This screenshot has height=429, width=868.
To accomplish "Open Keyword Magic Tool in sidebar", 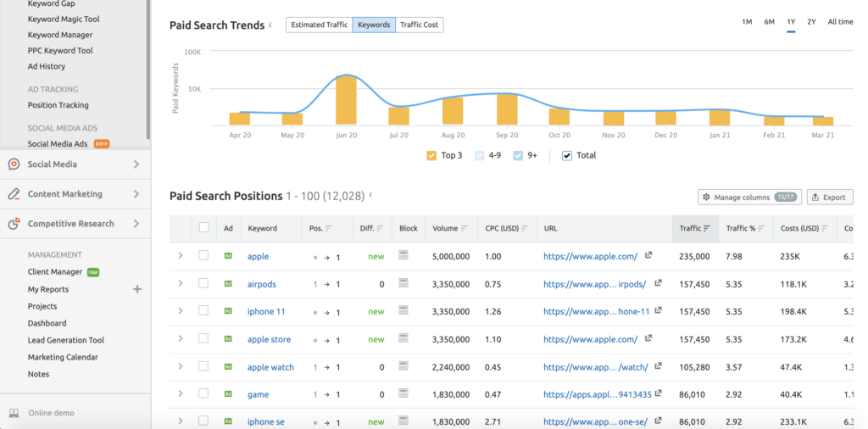I will click(x=64, y=19).
